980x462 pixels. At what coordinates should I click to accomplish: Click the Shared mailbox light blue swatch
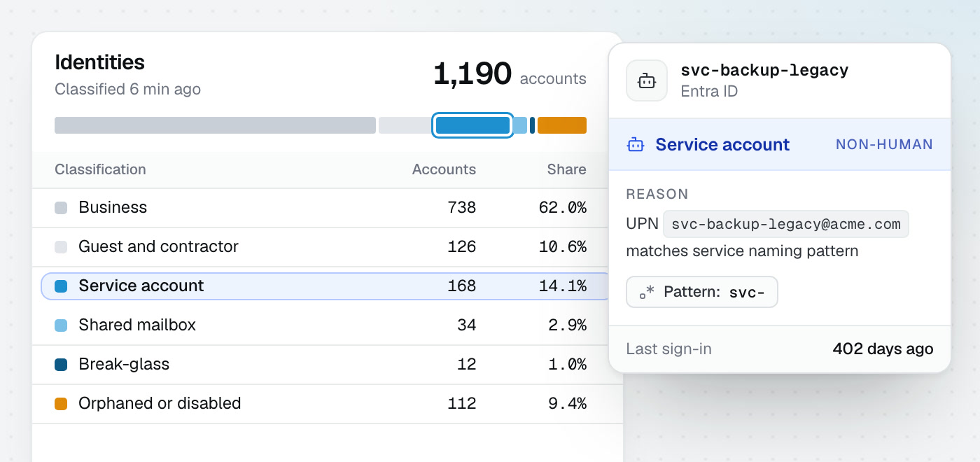coord(61,325)
